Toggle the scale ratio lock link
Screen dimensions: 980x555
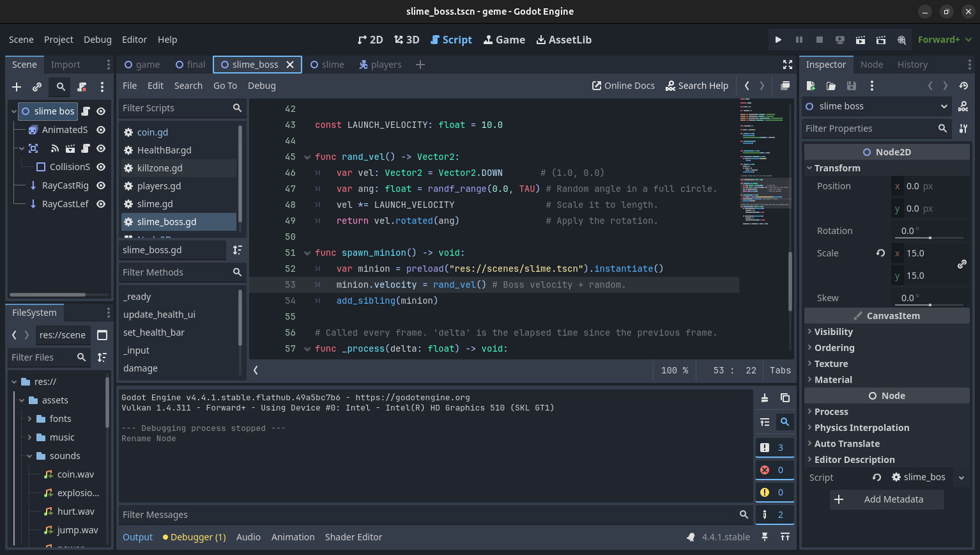point(962,264)
